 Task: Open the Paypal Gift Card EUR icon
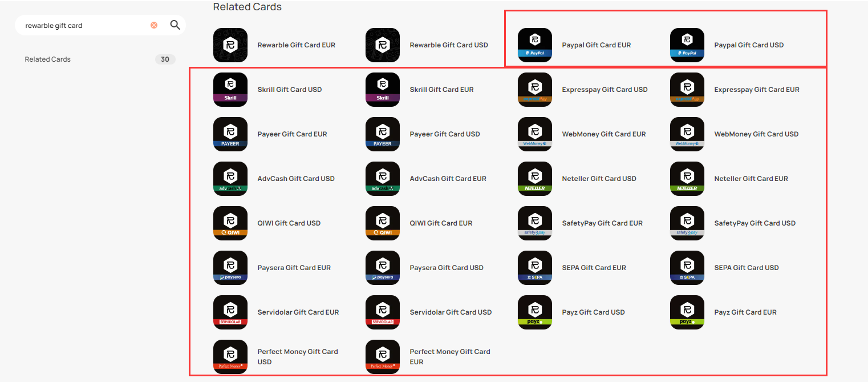coord(535,45)
